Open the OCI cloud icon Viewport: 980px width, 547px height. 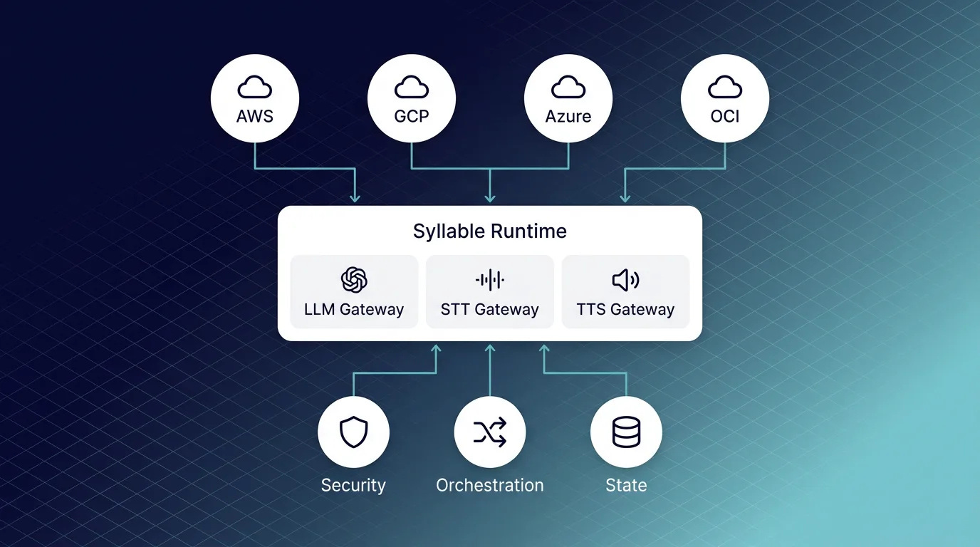(725, 87)
